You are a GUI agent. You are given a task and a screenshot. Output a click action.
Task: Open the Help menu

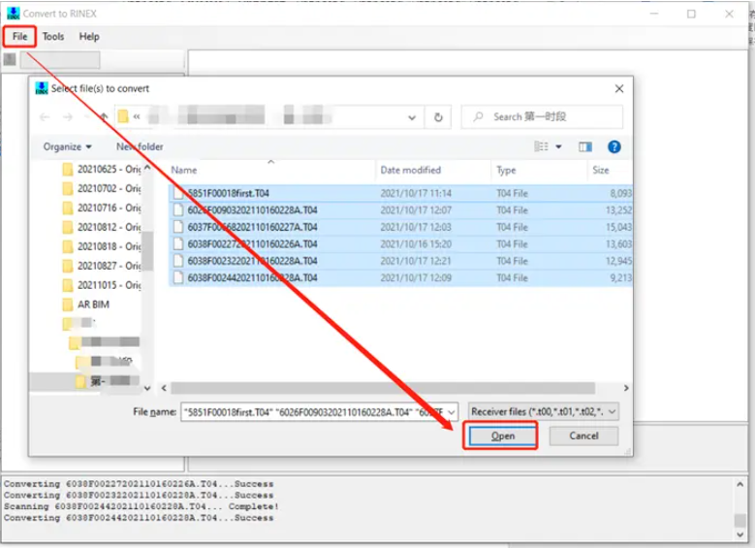pyautogui.click(x=89, y=37)
